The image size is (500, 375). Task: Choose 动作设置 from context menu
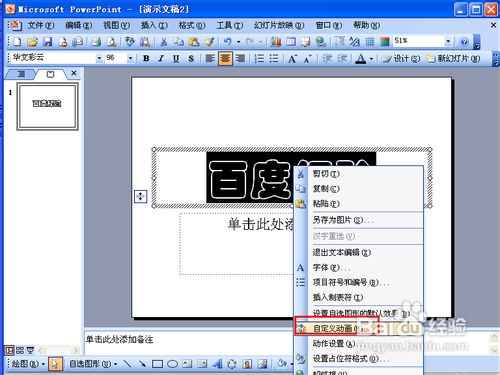(358, 344)
